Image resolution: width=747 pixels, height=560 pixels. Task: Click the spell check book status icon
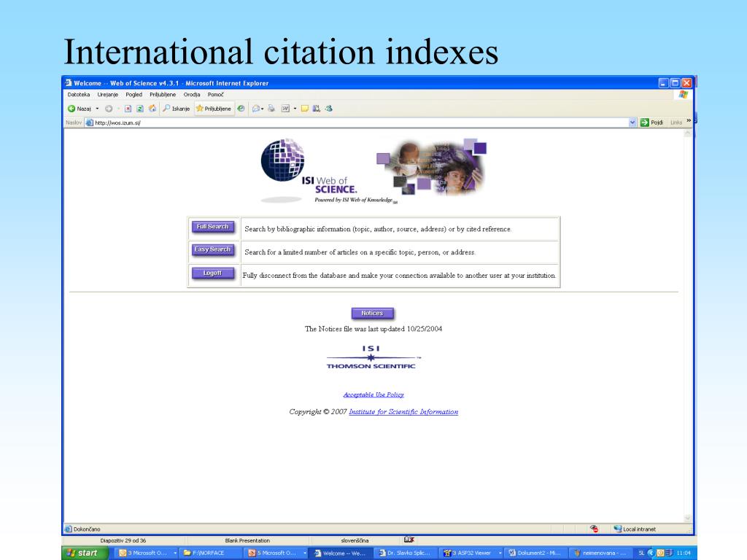(x=409, y=540)
